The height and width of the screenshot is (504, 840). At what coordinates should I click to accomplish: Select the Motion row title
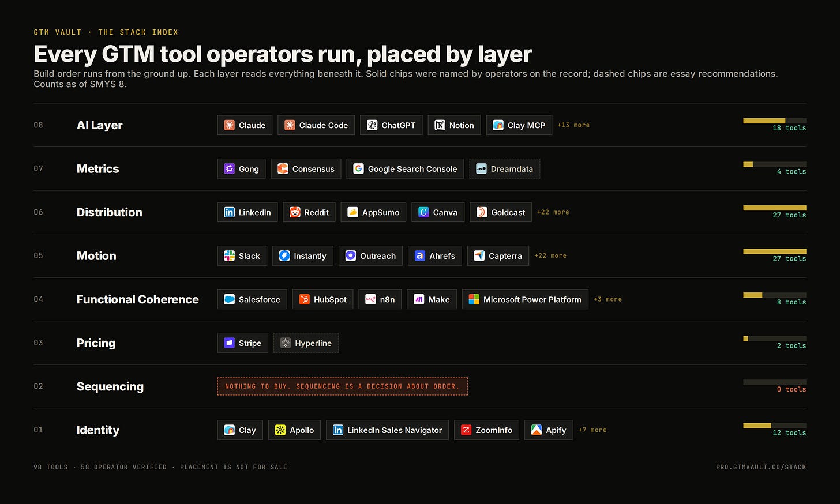[x=96, y=255]
